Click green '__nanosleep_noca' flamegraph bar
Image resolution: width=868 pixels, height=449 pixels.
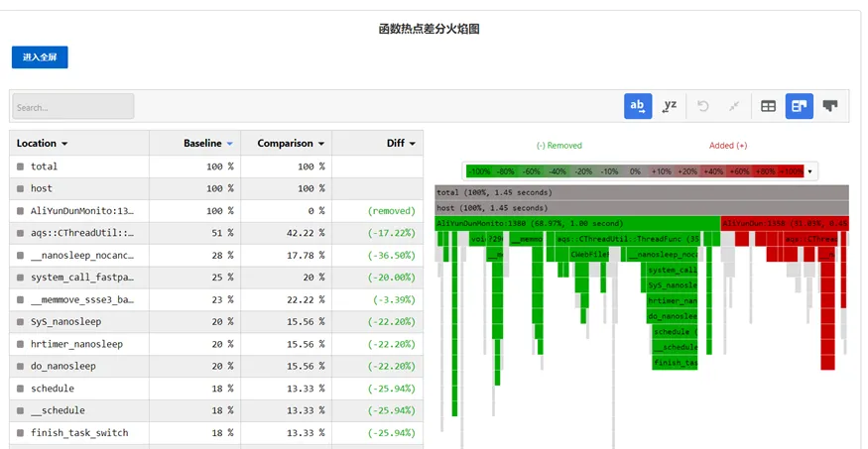[x=662, y=255]
